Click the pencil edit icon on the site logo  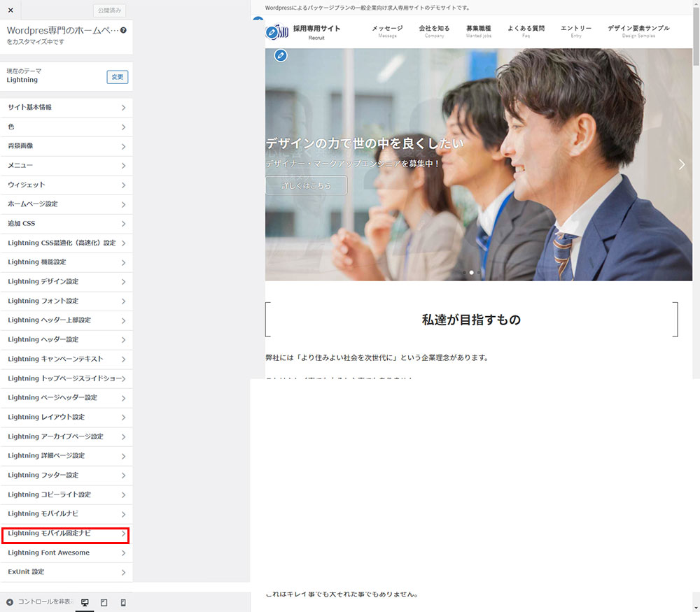click(272, 32)
